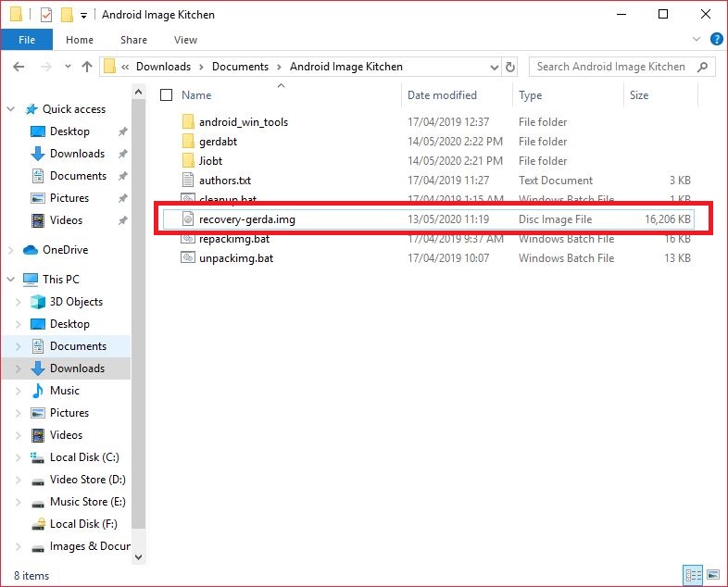Select the recovery-gerda.img disc image icon
Screen dimensions: 728x587
[x=188, y=219]
